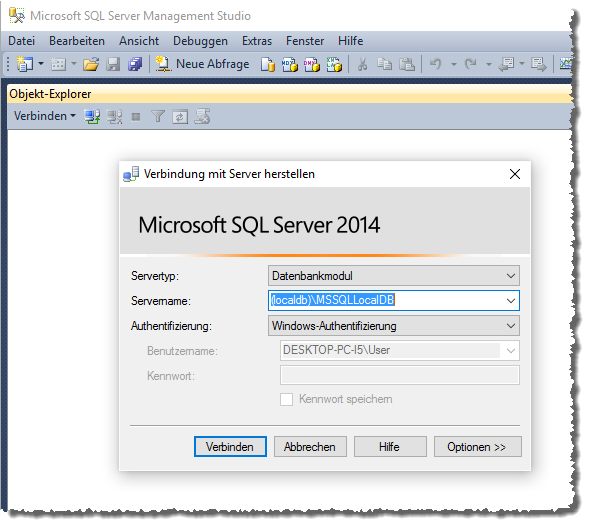Click the Hilfe button in dialog

pyautogui.click(x=390, y=447)
